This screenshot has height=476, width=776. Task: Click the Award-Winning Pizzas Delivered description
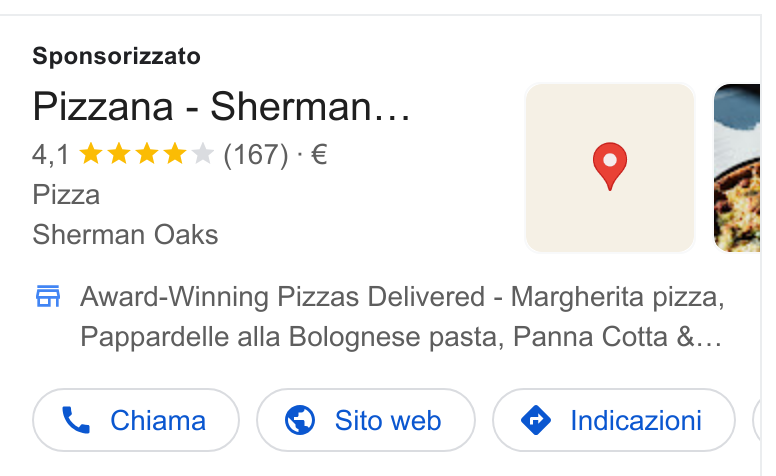[402, 317]
